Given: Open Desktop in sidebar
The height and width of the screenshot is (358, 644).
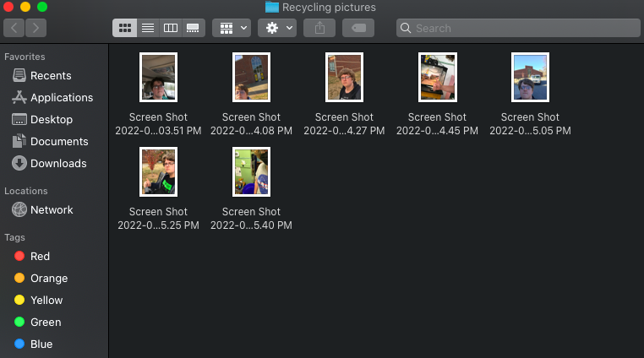Looking at the screenshot, I should pyautogui.click(x=42, y=119).
